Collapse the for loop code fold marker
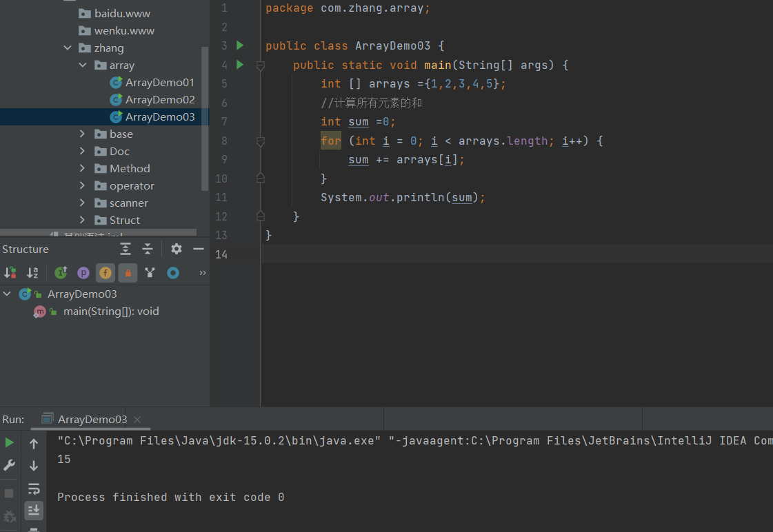This screenshot has width=773, height=532. point(261,141)
